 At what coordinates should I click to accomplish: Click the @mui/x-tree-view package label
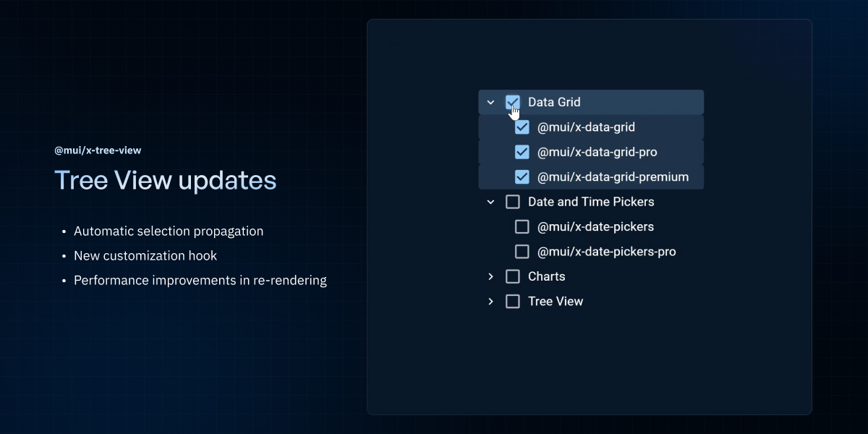(x=98, y=150)
